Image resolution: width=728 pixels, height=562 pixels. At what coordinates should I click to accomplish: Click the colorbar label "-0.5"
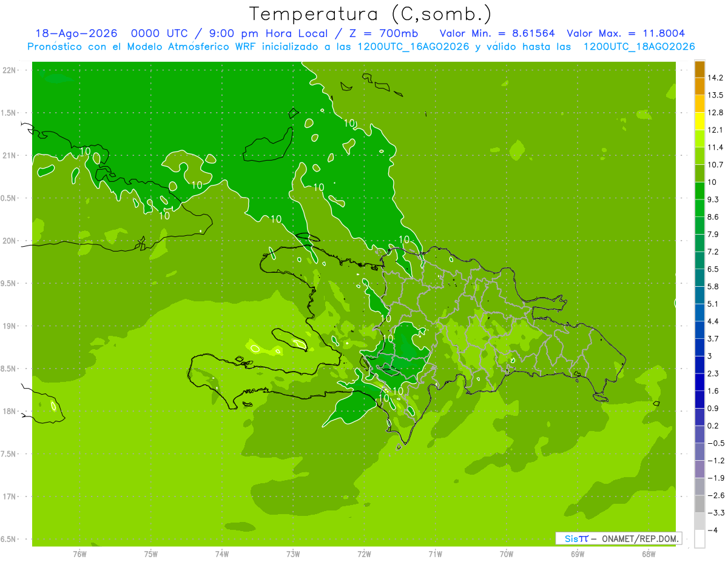pyautogui.click(x=716, y=443)
